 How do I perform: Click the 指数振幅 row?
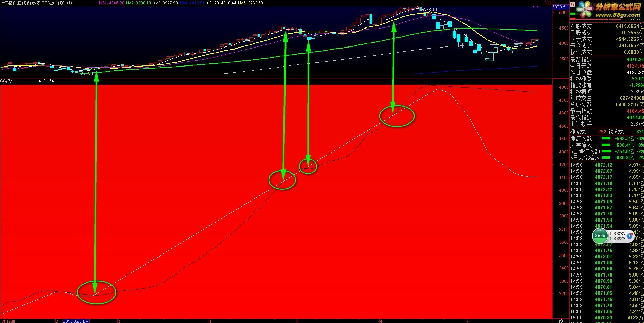click(x=607, y=92)
